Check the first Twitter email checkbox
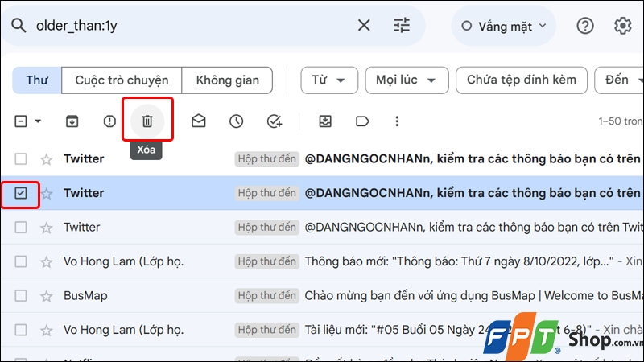The image size is (644, 362). [x=21, y=158]
